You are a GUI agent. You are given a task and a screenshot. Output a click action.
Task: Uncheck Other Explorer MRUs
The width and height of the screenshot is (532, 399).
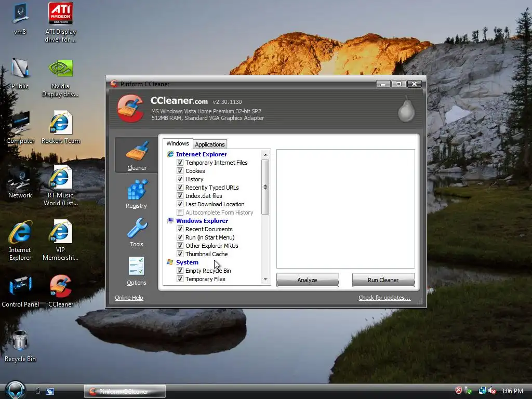(x=180, y=246)
